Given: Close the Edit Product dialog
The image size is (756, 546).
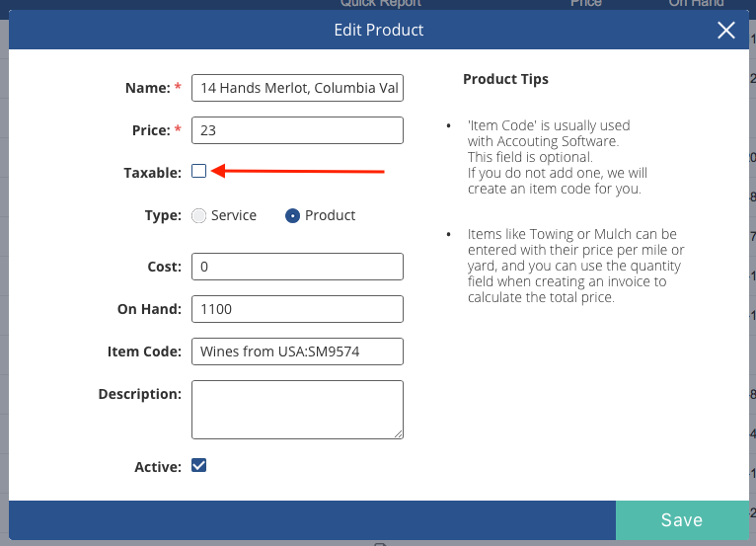Looking at the screenshot, I should 725,30.
